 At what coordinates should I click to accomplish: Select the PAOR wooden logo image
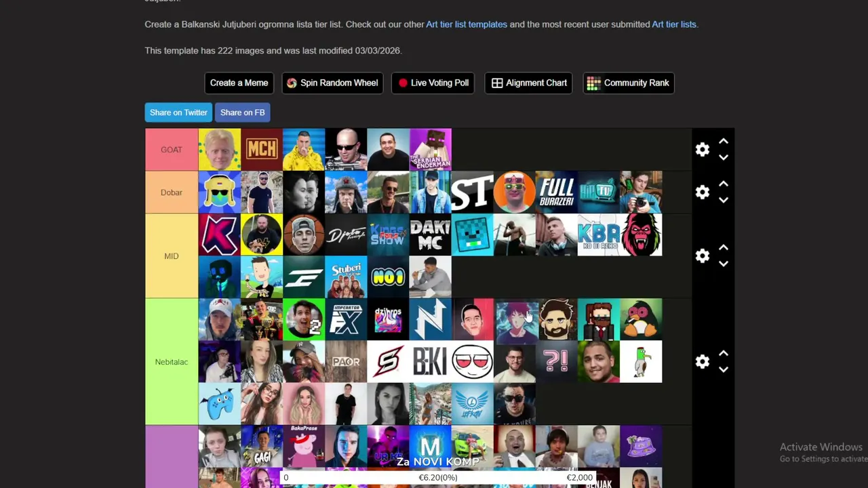coord(346,362)
